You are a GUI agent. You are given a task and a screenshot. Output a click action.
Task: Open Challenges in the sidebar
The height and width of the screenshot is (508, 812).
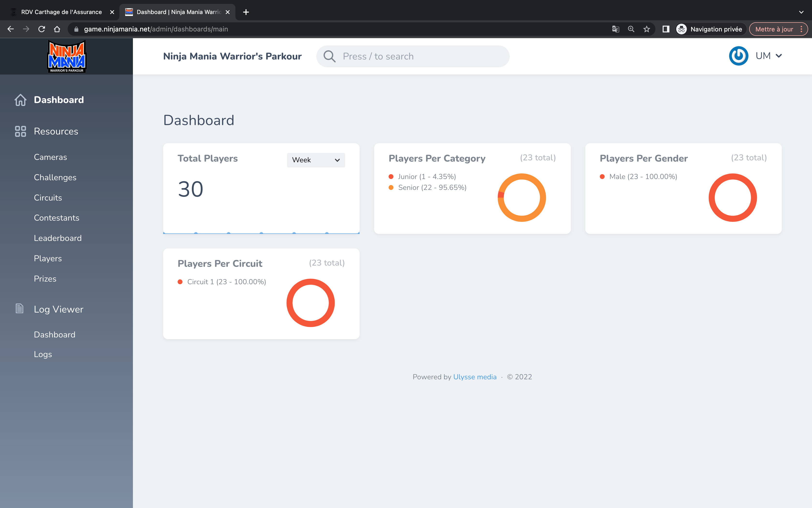[55, 177]
